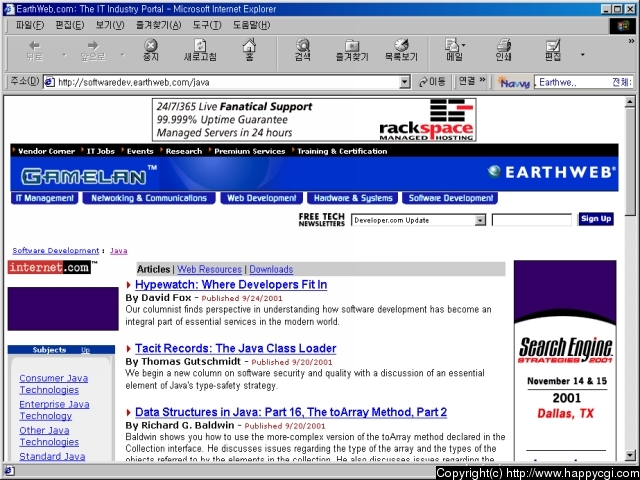
Task: Select the Software Development nav tab
Action: pos(450,198)
